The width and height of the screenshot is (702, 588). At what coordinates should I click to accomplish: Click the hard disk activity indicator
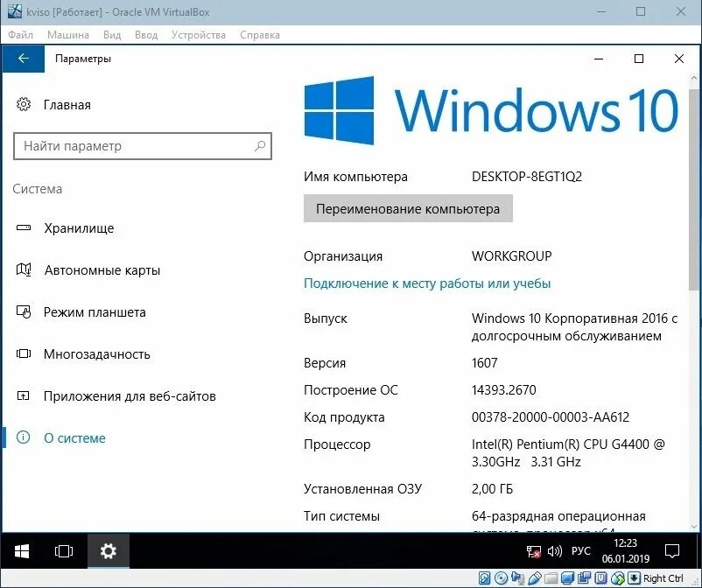click(x=484, y=578)
